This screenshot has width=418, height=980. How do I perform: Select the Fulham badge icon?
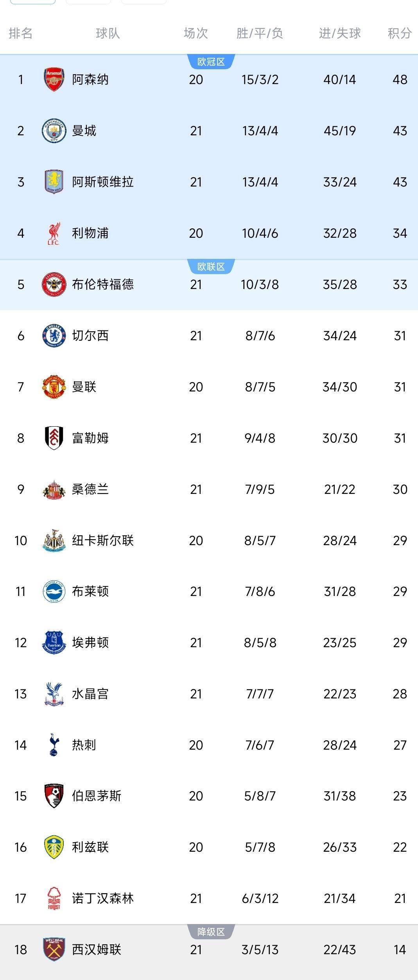click(54, 438)
